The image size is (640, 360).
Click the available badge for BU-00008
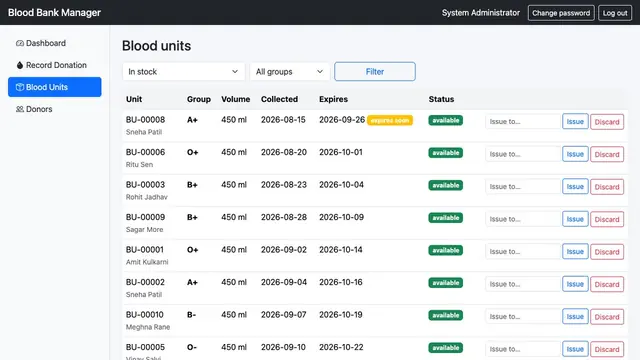pyautogui.click(x=446, y=120)
